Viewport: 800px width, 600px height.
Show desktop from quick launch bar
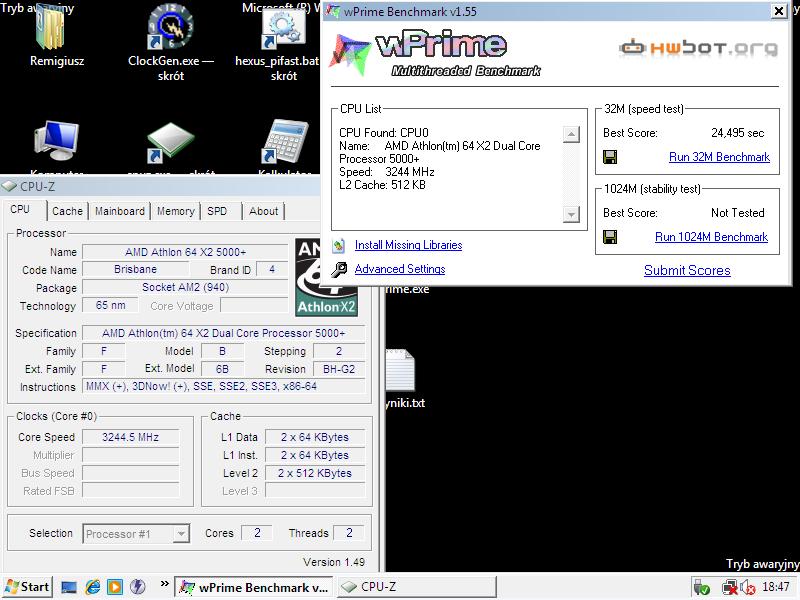(x=69, y=587)
